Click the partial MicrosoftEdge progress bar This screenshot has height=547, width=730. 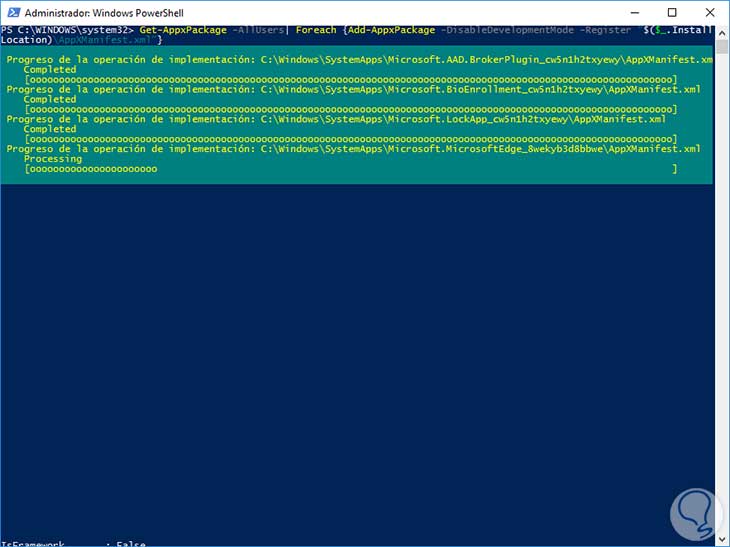[351, 169]
